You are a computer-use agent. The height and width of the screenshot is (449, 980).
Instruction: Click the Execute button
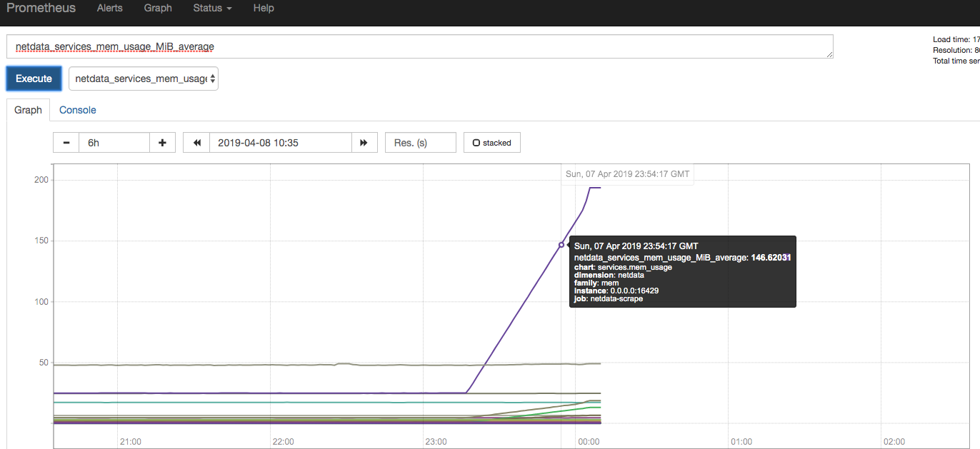coord(34,79)
